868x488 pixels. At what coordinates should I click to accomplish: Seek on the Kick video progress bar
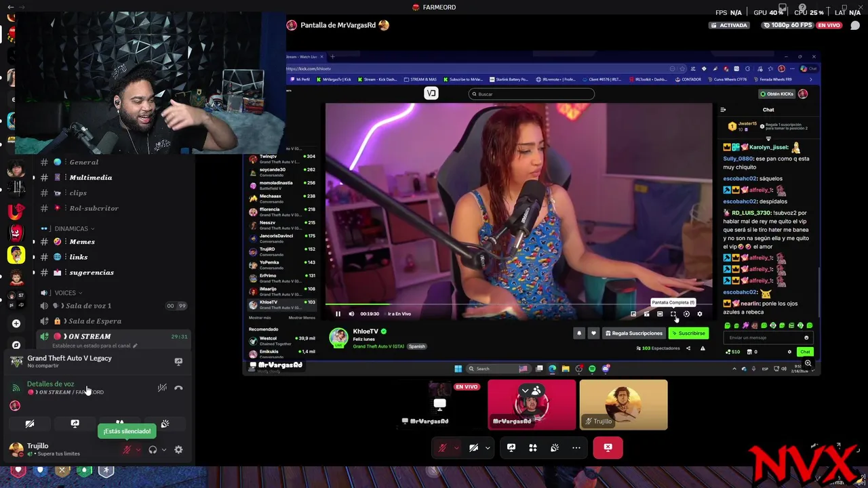[519, 304]
